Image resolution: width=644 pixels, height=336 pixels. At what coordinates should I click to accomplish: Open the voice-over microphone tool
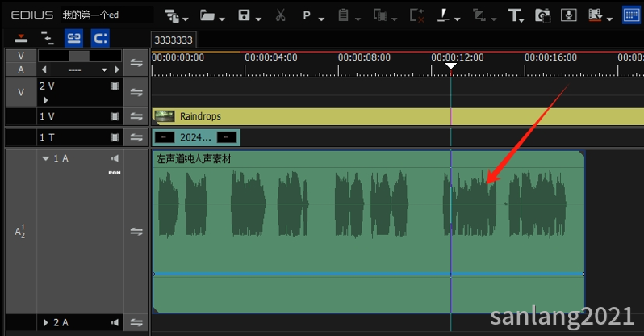(x=568, y=15)
